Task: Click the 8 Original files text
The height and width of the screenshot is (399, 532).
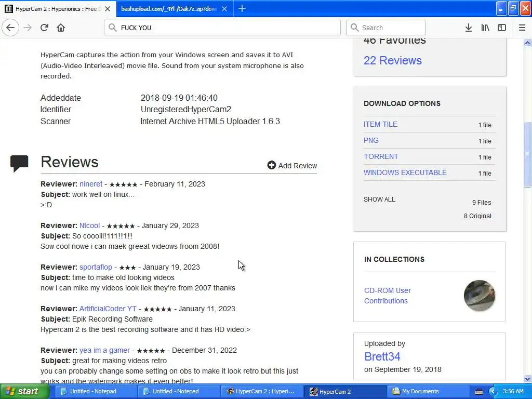Action: click(x=477, y=216)
